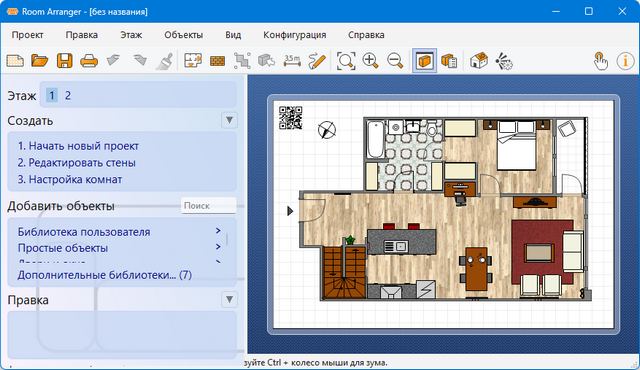Click the compass symbol on the plan
The width and height of the screenshot is (640, 370).
coord(327,130)
